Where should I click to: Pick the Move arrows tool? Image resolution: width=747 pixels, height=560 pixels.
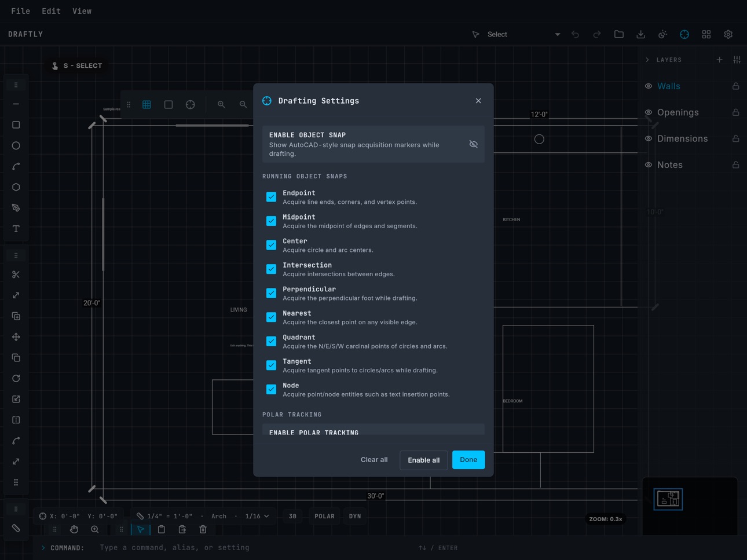tap(16, 337)
